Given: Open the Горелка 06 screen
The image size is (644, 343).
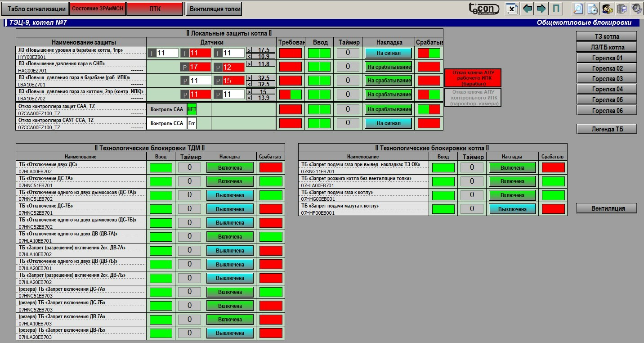Looking at the screenshot, I should (x=607, y=110).
